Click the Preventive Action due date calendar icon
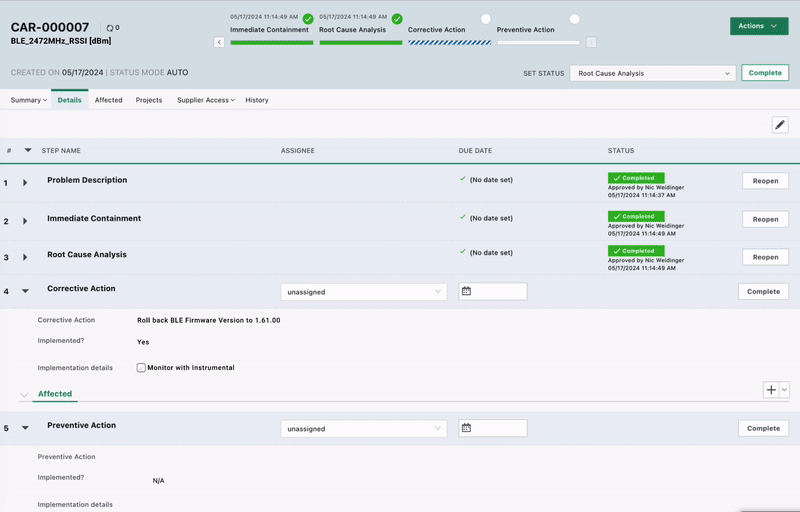Viewport: 800px width, 512px height. click(x=466, y=428)
